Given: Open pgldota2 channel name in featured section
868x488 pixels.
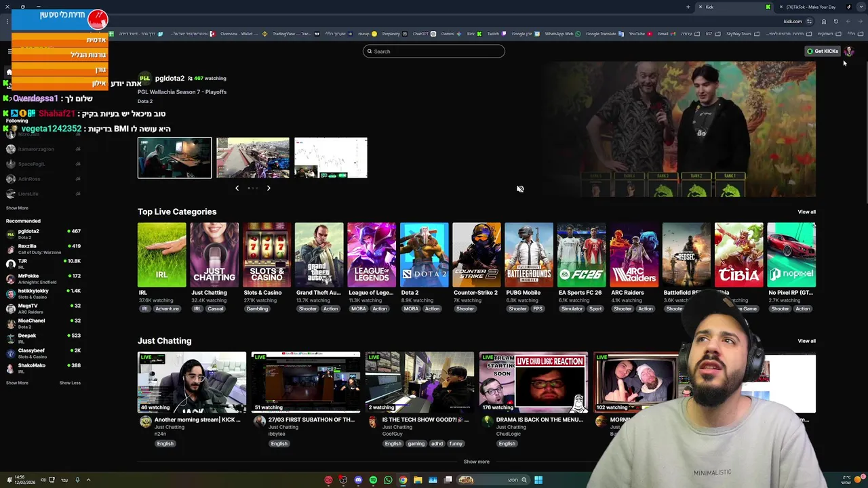Looking at the screenshot, I should click(x=170, y=78).
